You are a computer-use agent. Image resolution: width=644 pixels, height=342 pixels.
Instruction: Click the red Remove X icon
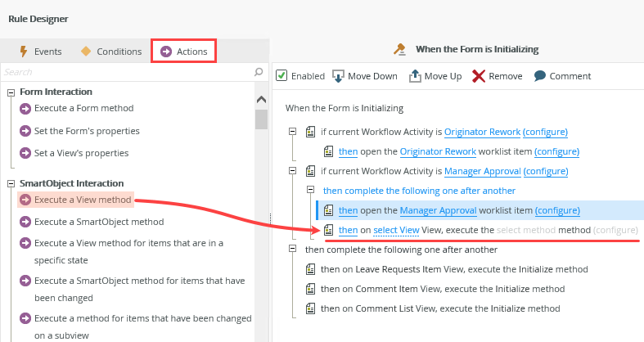pos(479,76)
